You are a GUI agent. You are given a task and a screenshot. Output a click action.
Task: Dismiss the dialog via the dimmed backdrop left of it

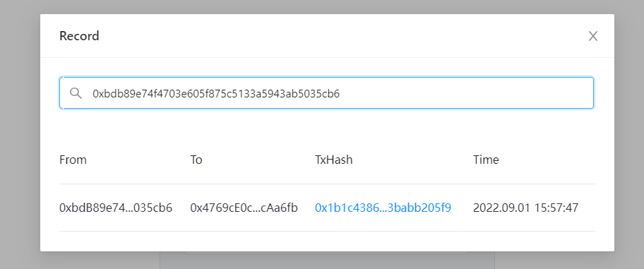(20, 134)
